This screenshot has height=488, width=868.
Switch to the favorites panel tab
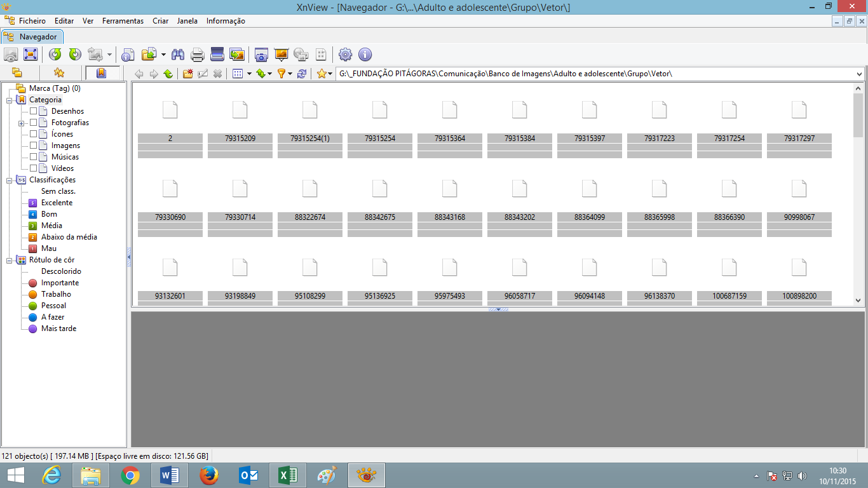(x=59, y=73)
